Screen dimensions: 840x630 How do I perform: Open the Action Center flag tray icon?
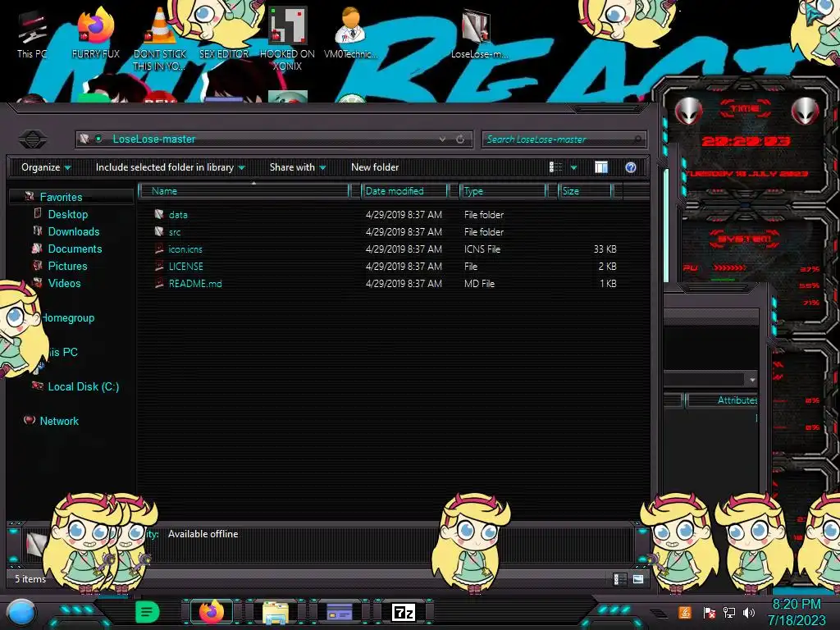click(710, 612)
